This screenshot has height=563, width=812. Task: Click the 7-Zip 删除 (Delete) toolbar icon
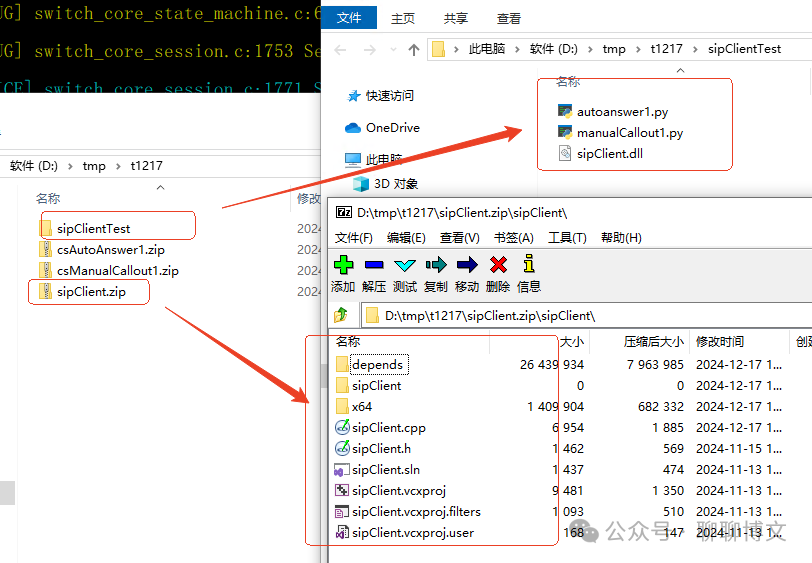[x=498, y=265]
